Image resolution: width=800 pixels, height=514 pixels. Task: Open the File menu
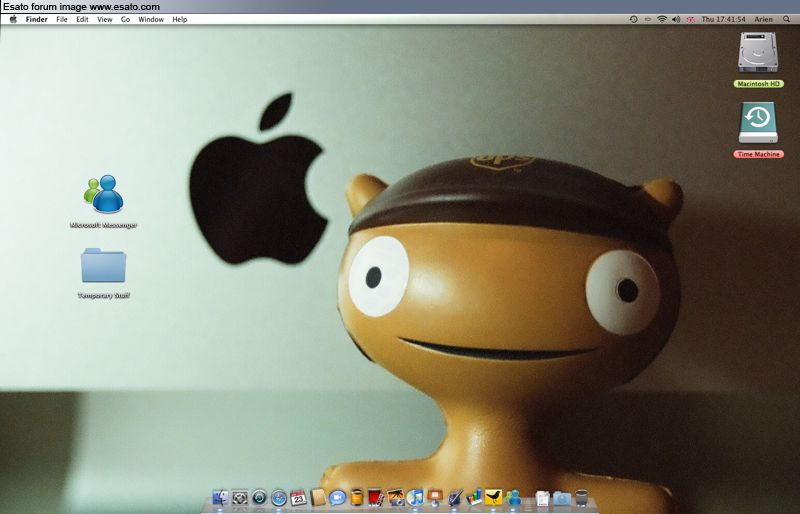pyautogui.click(x=62, y=19)
